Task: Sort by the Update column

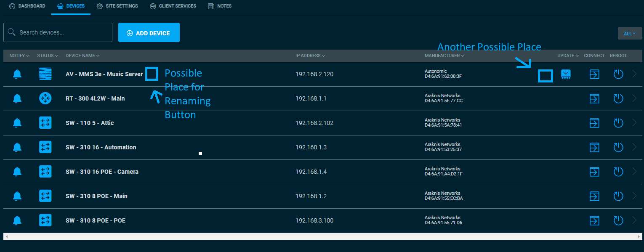Action: pyautogui.click(x=568, y=56)
